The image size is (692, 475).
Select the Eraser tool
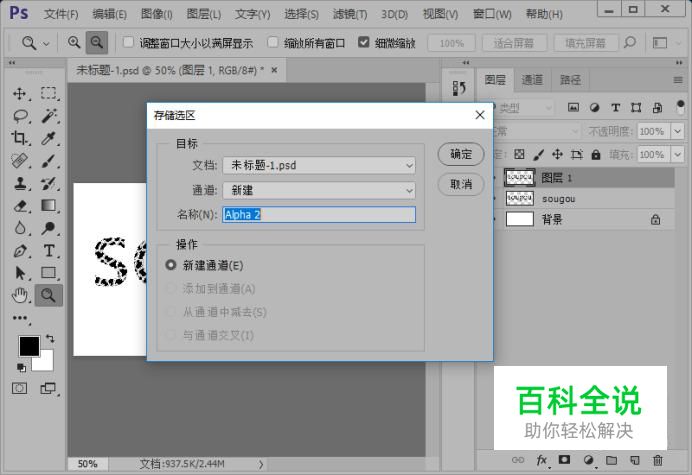click(x=20, y=206)
